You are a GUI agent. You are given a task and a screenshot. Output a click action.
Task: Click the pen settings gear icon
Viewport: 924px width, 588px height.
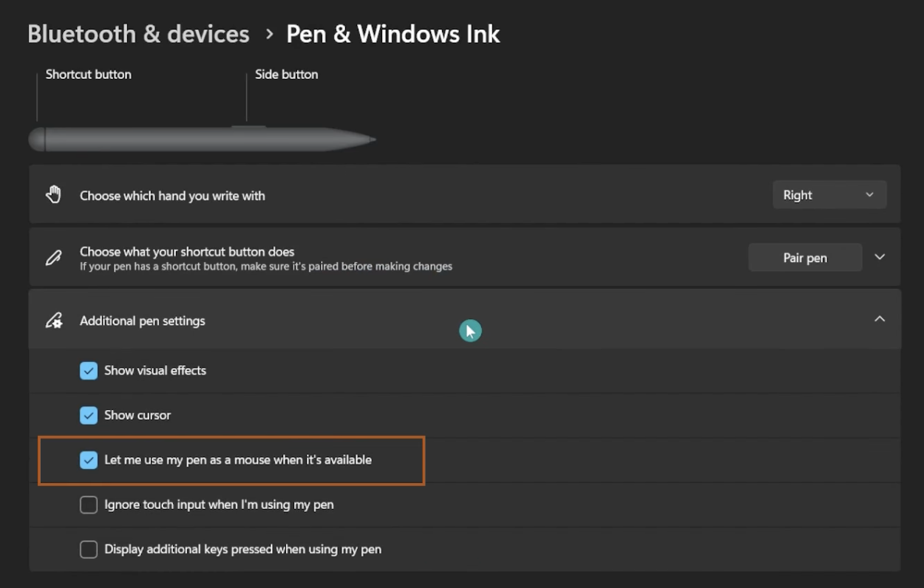pyautogui.click(x=52, y=319)
